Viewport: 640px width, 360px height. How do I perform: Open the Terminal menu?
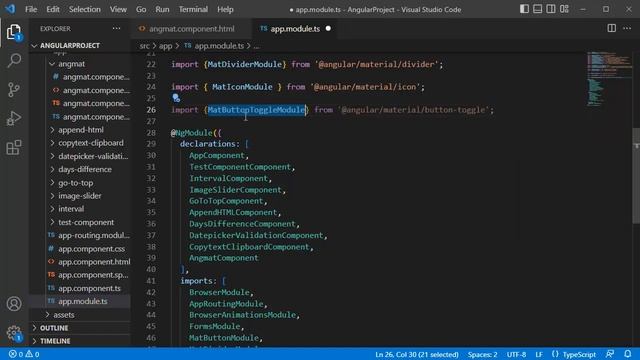click(193, 9)
